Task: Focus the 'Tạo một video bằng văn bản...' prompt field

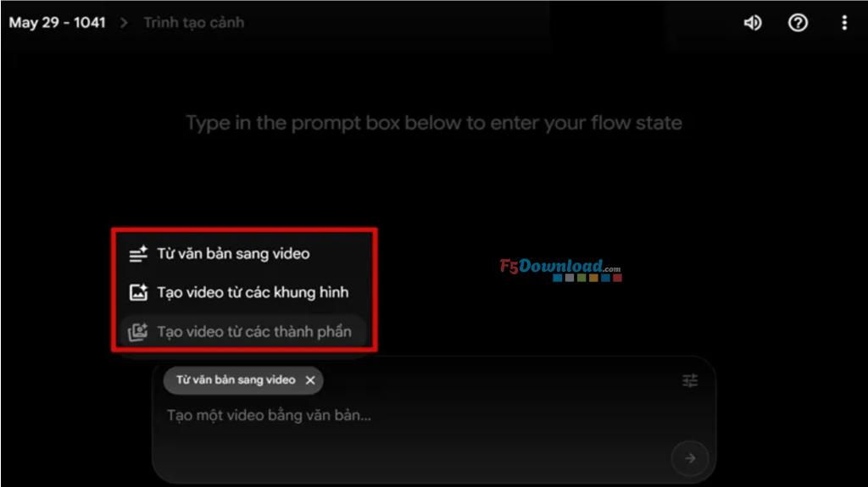Action: pyautogui.click(x=269, y=415)
